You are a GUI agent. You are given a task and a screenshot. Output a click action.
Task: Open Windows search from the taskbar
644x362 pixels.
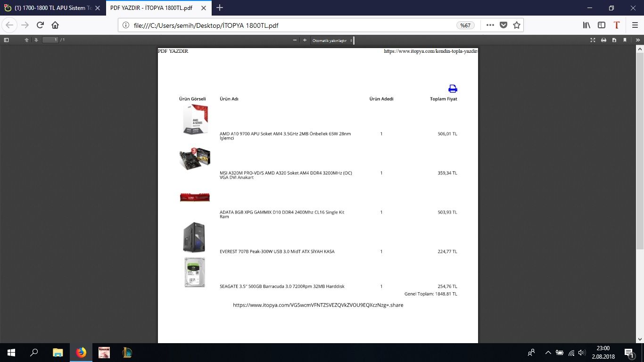click(34, 353)
